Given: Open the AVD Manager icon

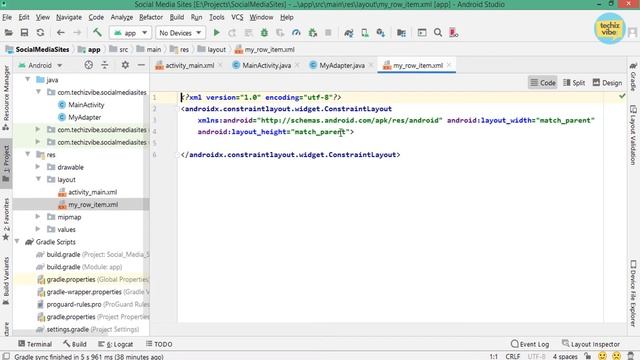Looking at the screenshot, I should pos(364,33).
